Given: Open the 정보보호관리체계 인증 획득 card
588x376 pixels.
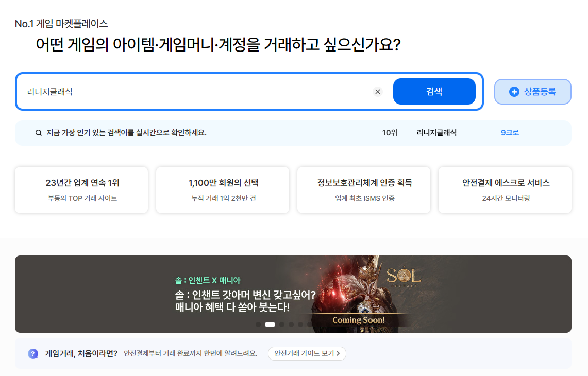Looking at the screenshot, I should tap(364, 190).
